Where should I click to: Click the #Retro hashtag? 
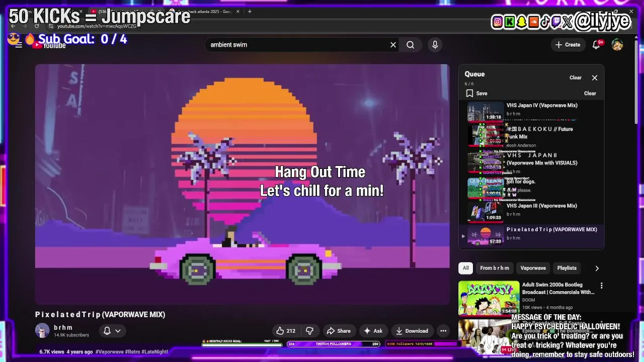[x=132, y=352]
